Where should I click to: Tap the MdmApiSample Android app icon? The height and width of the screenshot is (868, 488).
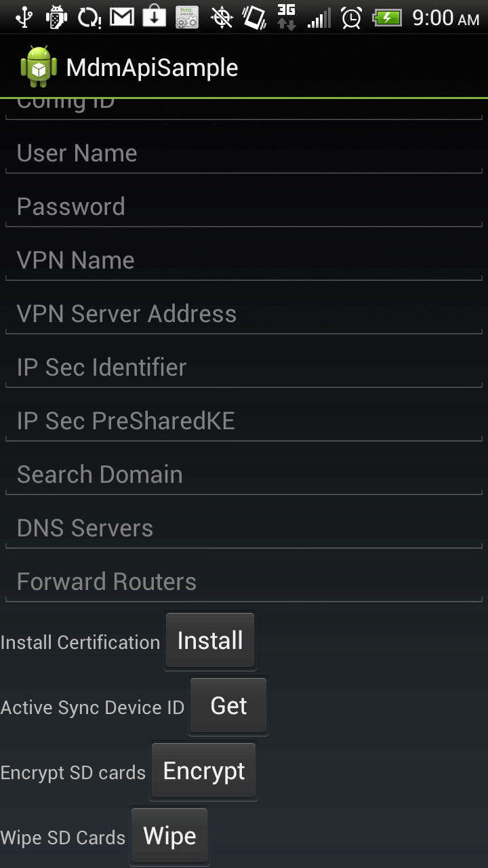[x=39, y=66]
